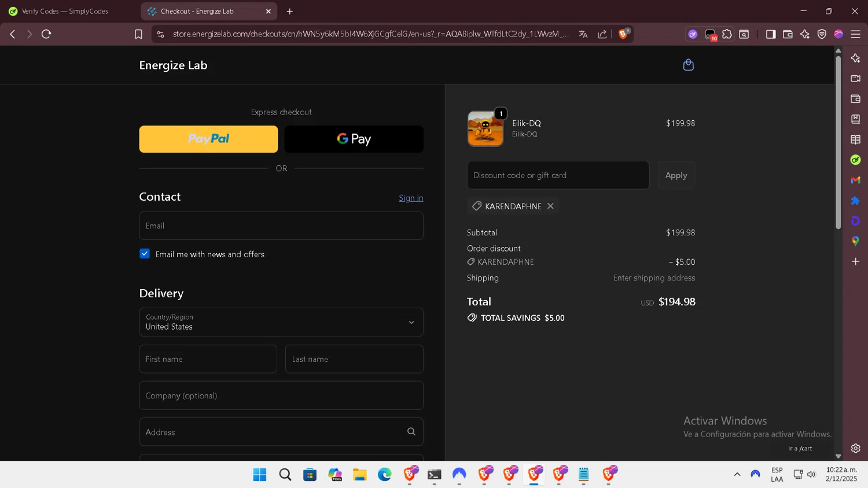Click the Discount code or gift card field

pos(558,175)
